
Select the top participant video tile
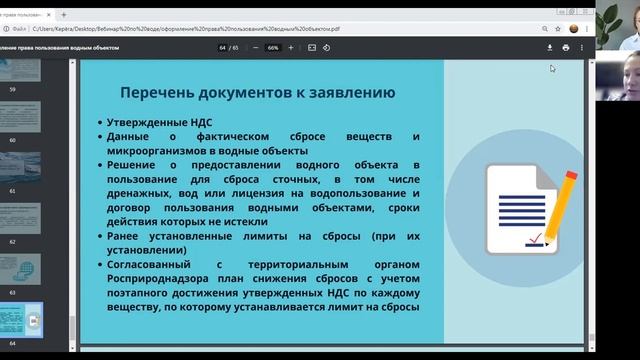click(618, 25)
